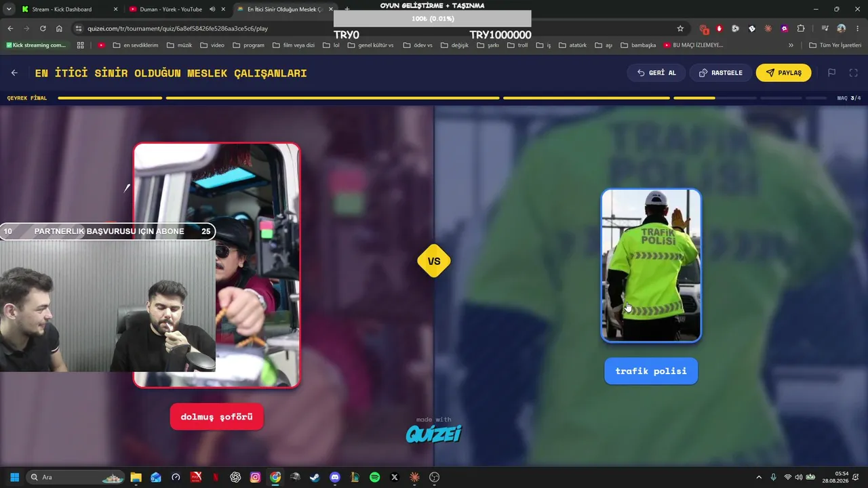Go back using the quiz page arrow

[14, 73]
